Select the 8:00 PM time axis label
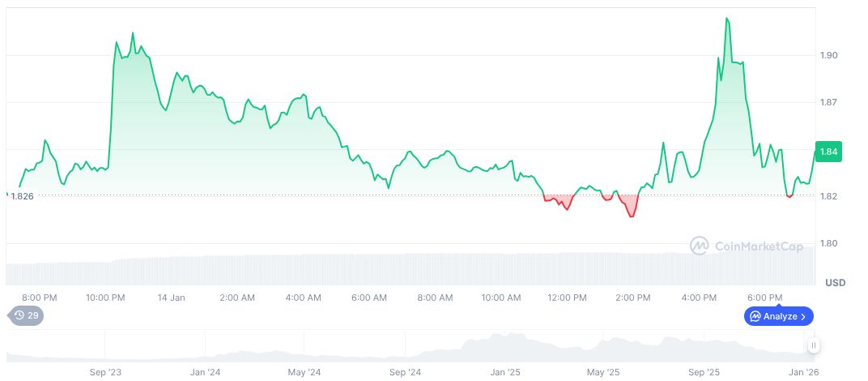Viewport: 868px width, 381px height. point(39,298)
